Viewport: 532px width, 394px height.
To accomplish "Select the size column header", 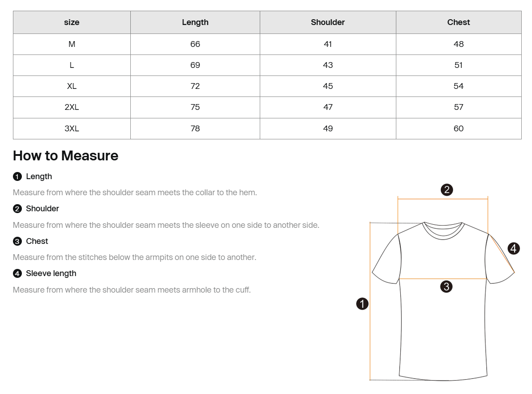I will (71, 22).
